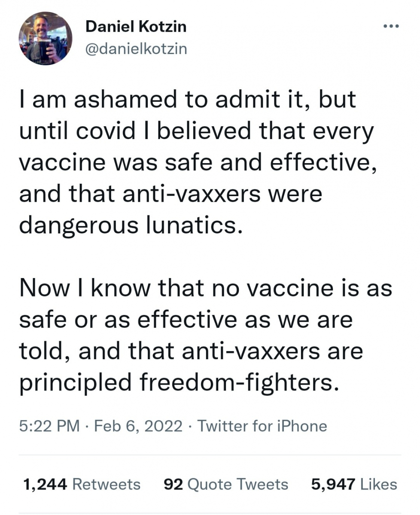This screenshot has width=420, height=515.
Task: Click the @danielkotzin handle
Action: point(136,48)
